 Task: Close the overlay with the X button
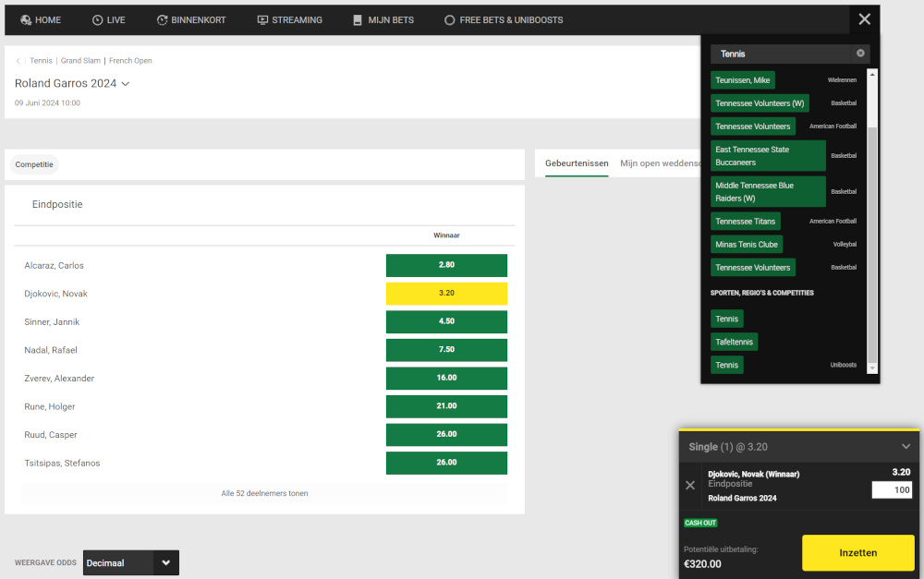(865, 19)
